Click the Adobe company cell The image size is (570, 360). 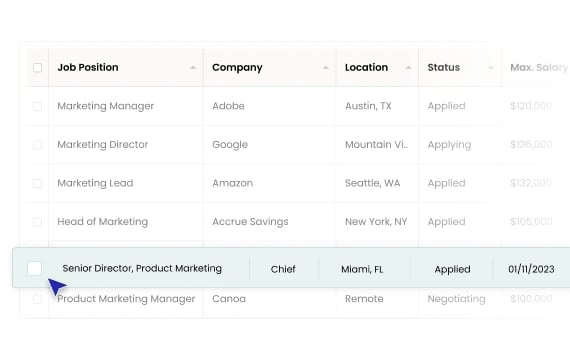pos(228,106)
